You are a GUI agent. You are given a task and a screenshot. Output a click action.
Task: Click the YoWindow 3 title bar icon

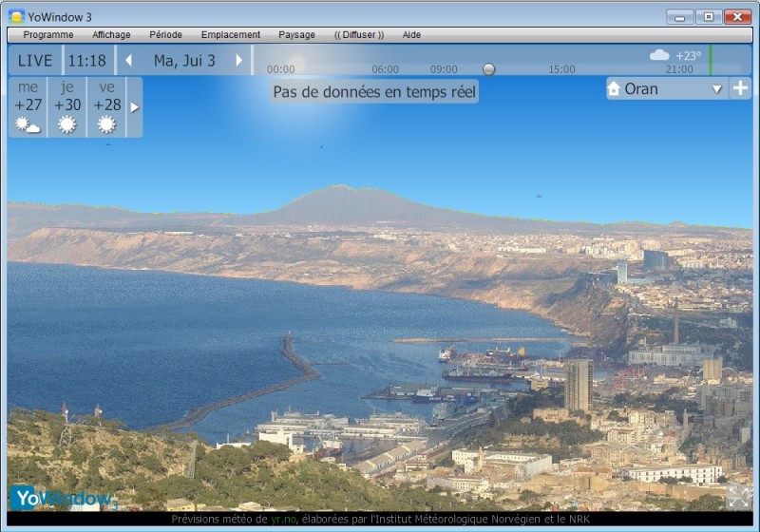[16, 17]
